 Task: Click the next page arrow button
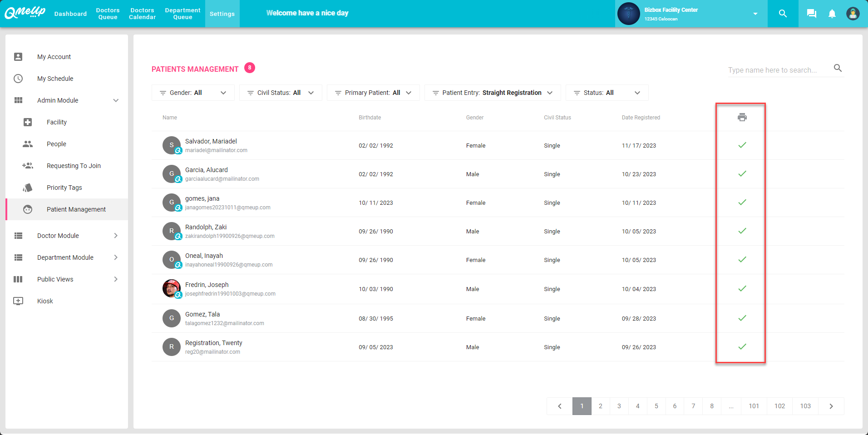click(832, 406)
